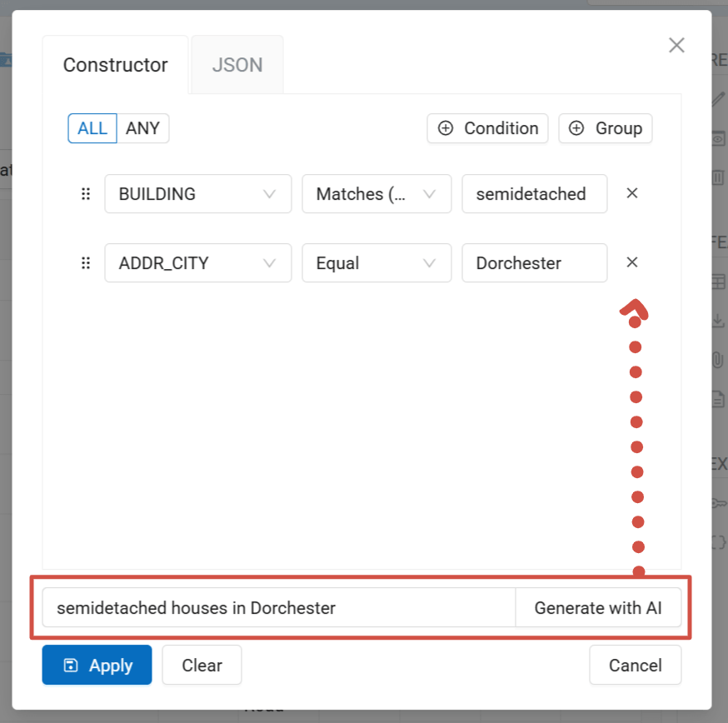Select the Constructor tab
The height and width of the screenshot is (723, 728).
click(x=116, y=65)
